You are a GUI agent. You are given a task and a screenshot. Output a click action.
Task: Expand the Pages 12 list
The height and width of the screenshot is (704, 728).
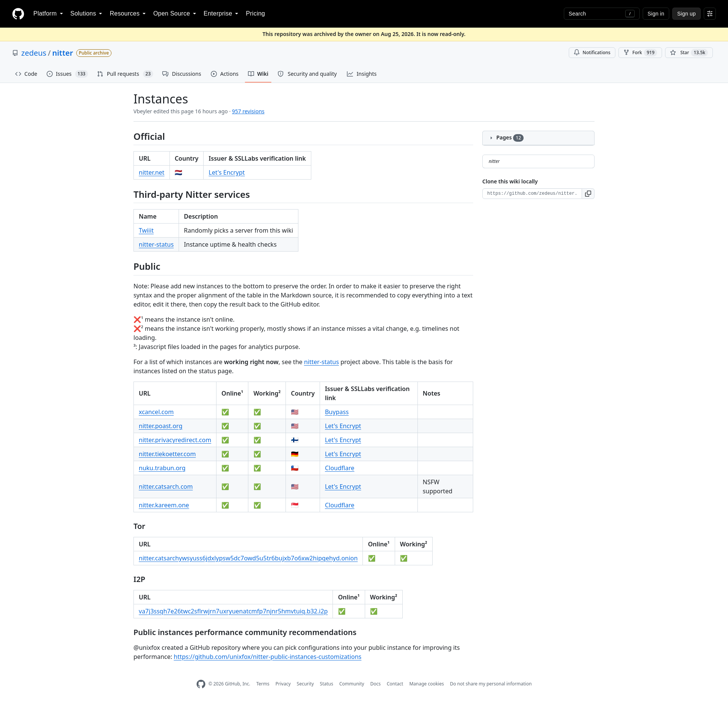538,138
